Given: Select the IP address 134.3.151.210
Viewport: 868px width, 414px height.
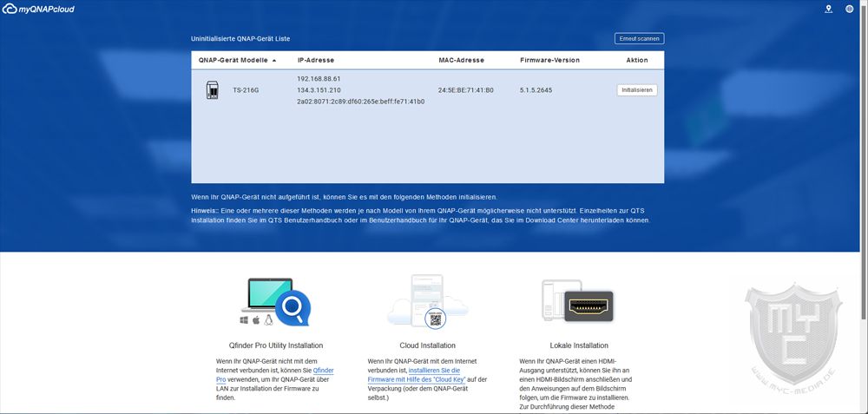Looking at the screenshot, I should click(x=319, y=90).
